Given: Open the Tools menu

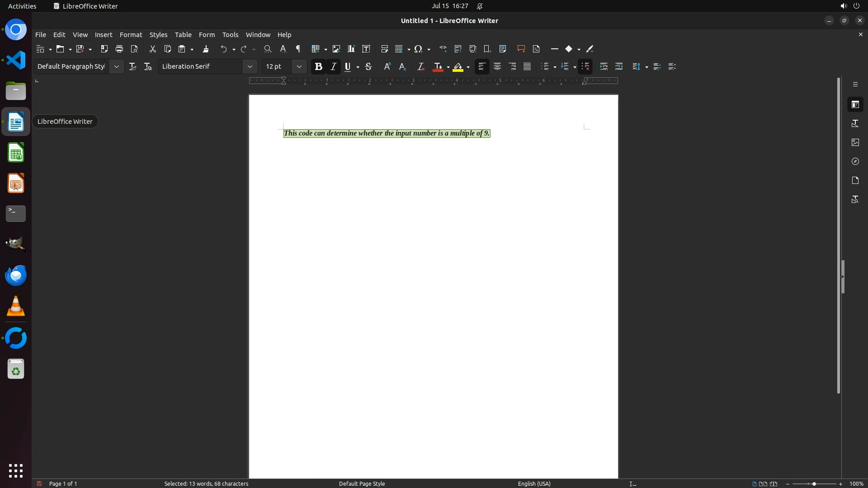Looking at the screenshot, I should tap(230, 35).
